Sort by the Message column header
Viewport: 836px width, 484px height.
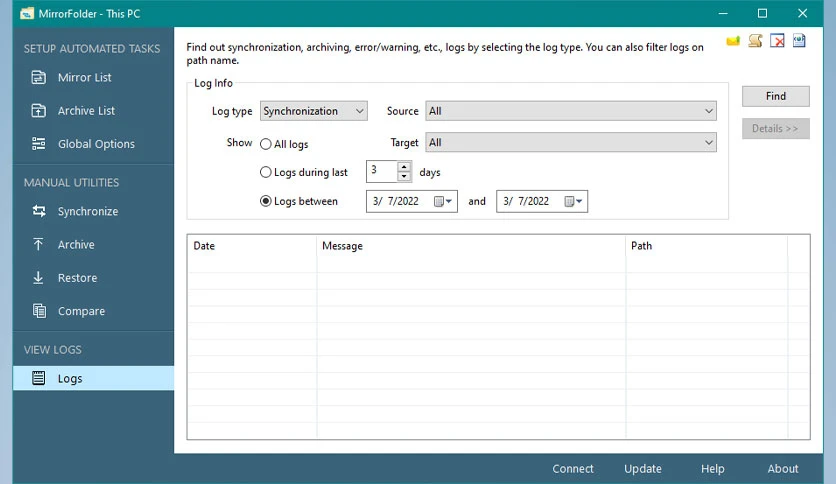471,246
